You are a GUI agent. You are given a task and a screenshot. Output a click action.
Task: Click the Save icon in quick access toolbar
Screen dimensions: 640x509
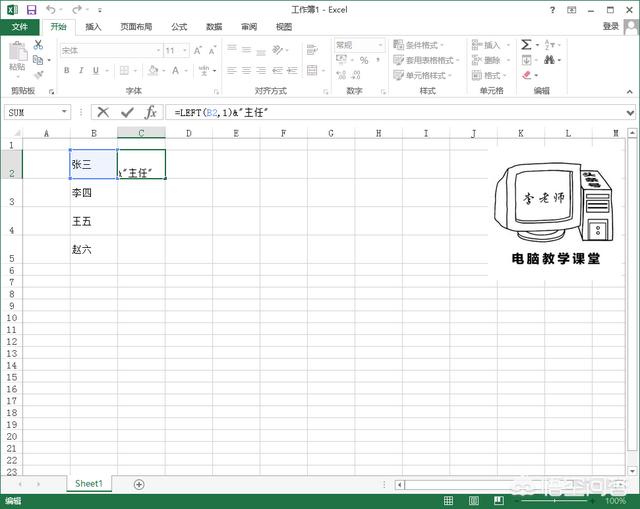(31, 9)
